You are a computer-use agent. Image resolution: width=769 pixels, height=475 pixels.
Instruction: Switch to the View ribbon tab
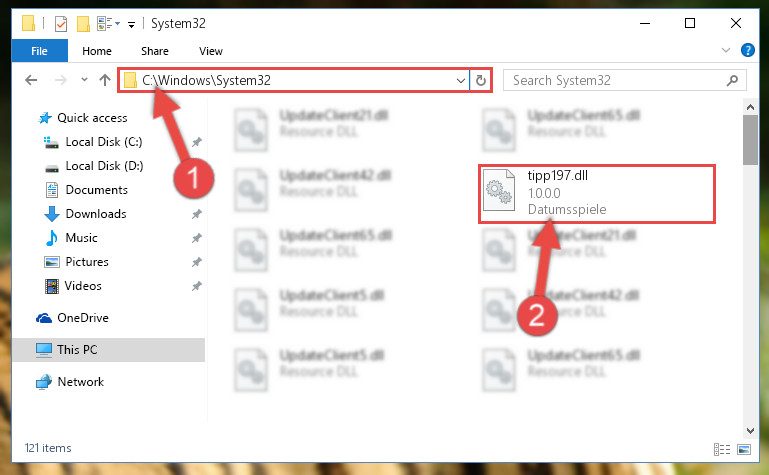pos(211,51)
